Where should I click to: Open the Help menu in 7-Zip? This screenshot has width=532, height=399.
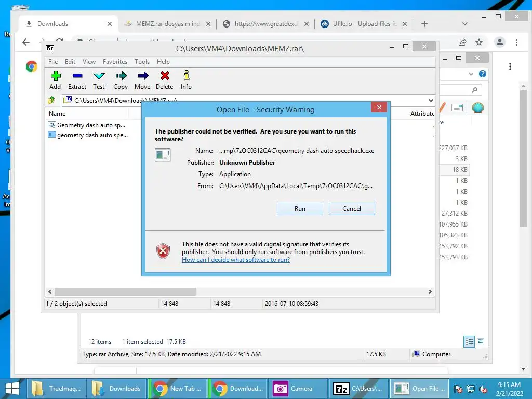point(163,62)
